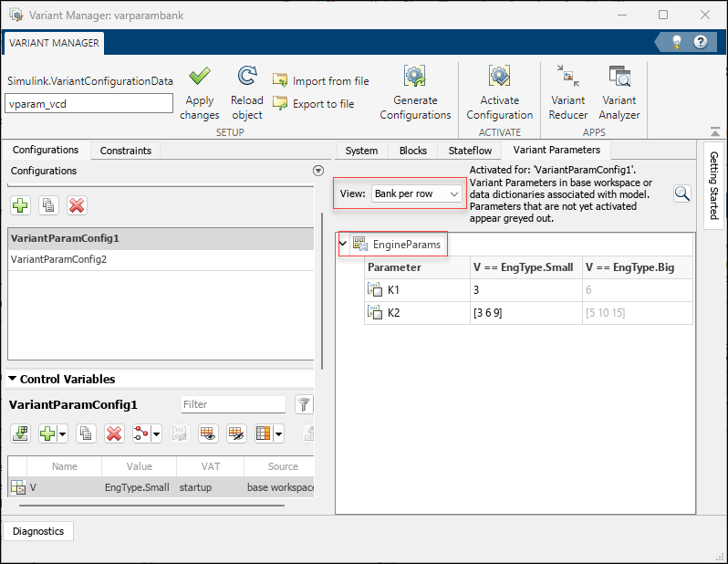Open the View Bank per row dropdown
This screenshot has width=728, height=564.
pyautogui.click(x=417, y=193)
